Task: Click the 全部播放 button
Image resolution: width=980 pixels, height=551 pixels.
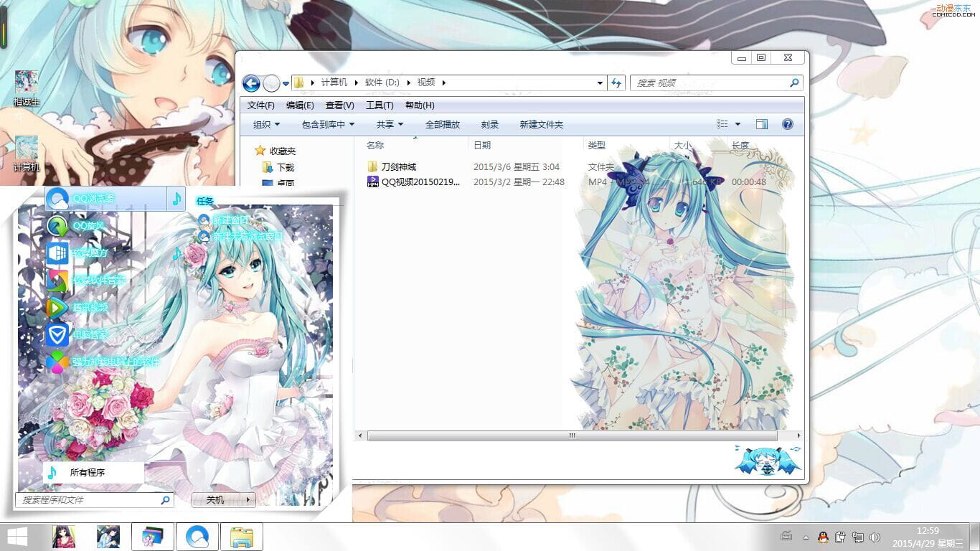Action: 443,125
